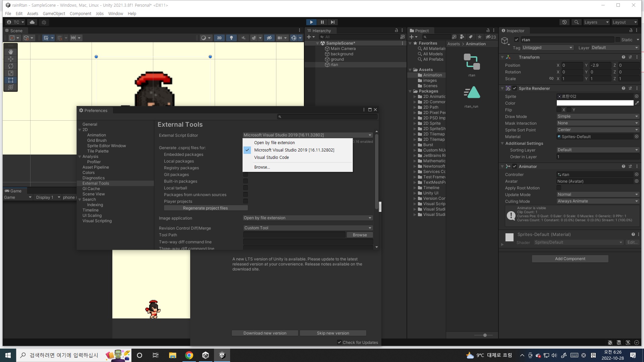Choose Open by file extension option
The image size is (644, 362).
[298, 143]
